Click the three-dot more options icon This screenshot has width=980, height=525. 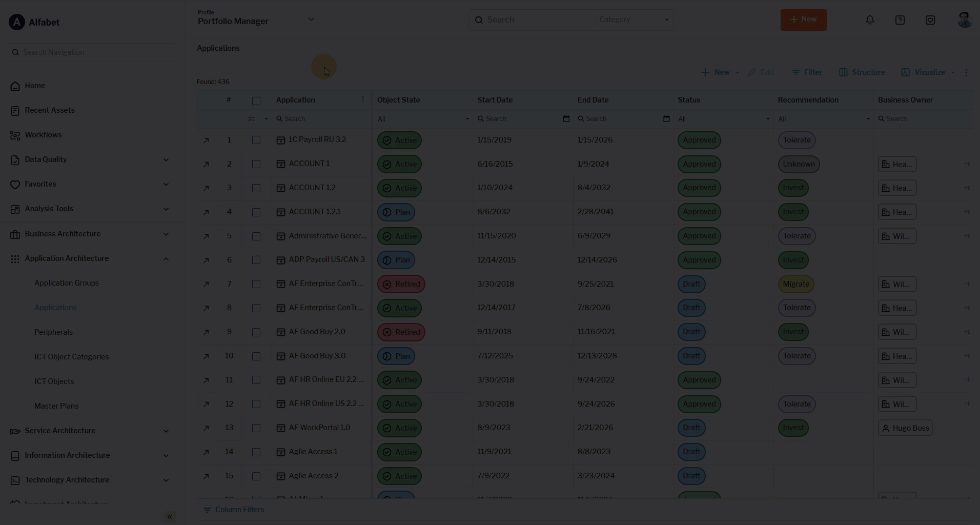coord(966,72)
